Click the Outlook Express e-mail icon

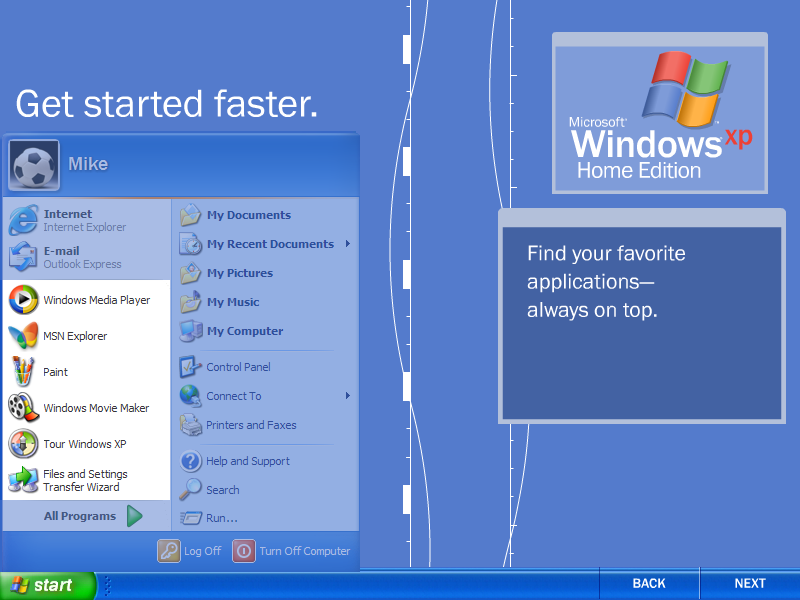point(23,257)
